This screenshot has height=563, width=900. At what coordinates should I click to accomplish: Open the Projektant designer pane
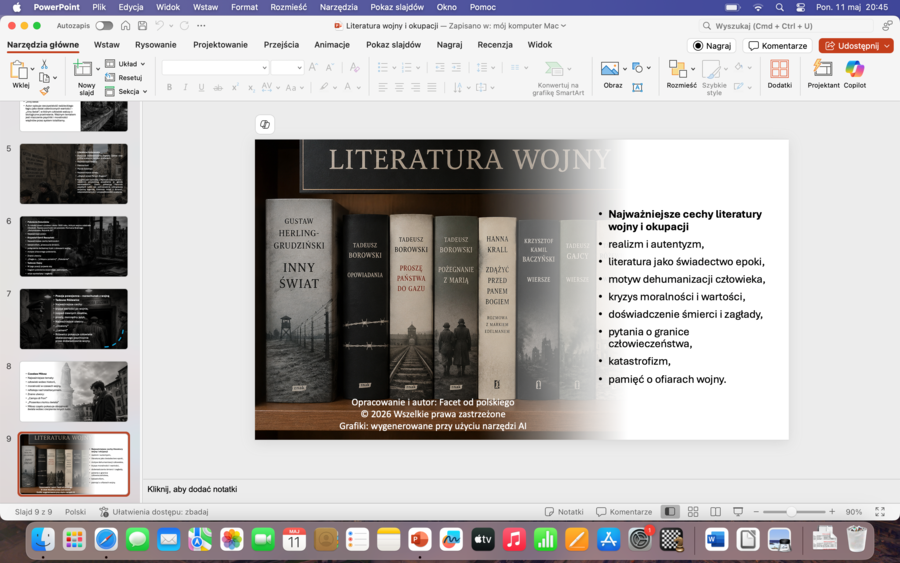[x=823, y=69]
